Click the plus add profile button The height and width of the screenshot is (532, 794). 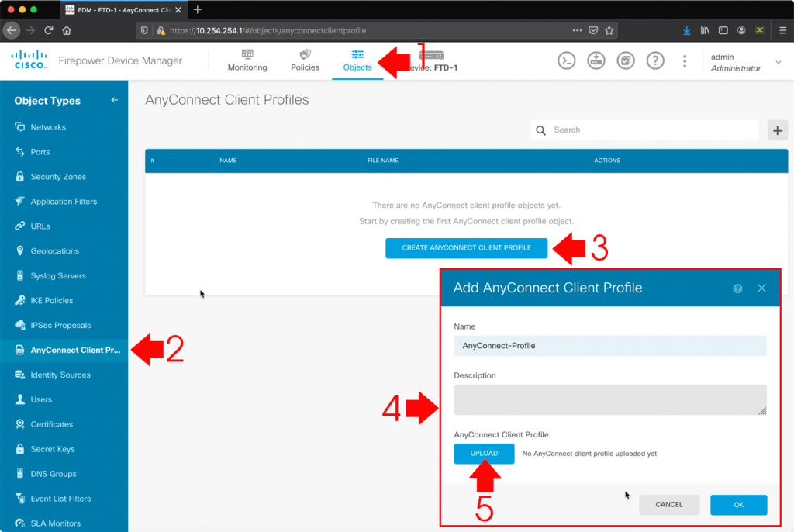(x=777, y=131)
